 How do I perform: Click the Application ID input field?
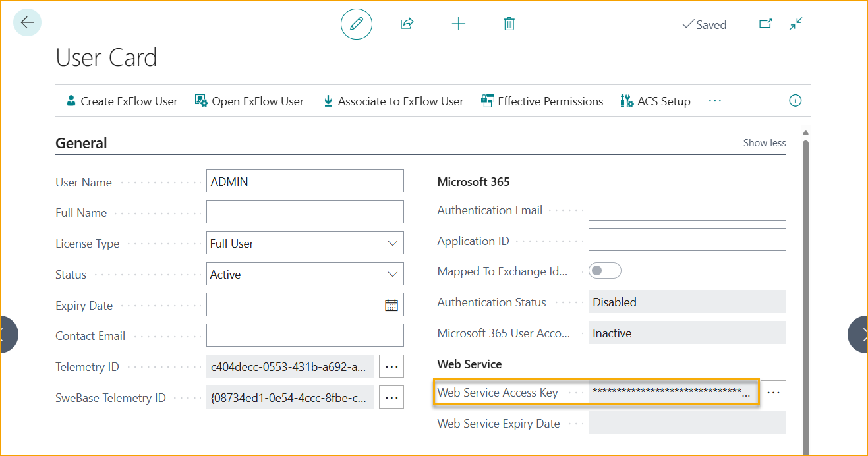tap(687, 240)
